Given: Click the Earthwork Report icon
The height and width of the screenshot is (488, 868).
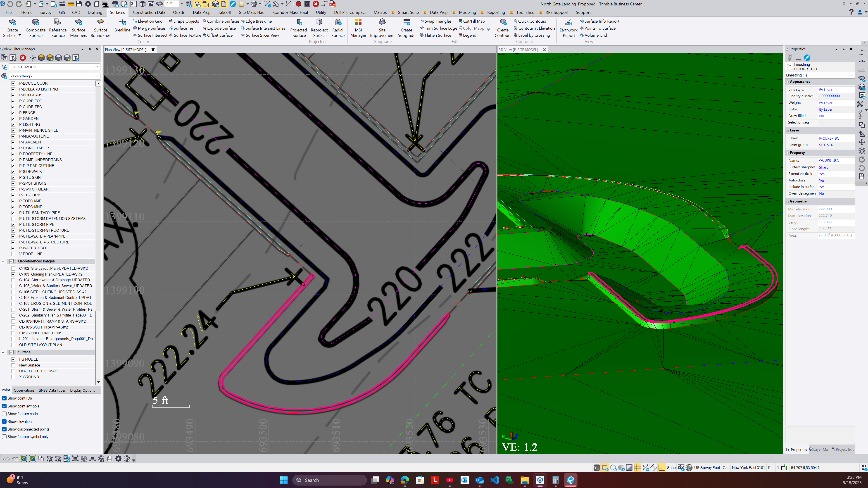Looking at the screenshot, I should (568, 23).
